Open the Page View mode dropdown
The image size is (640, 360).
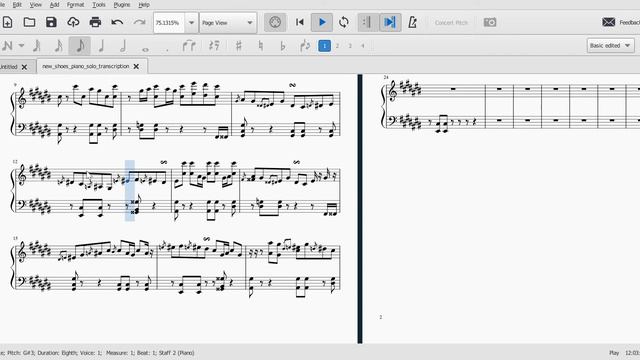coord(228,22)
